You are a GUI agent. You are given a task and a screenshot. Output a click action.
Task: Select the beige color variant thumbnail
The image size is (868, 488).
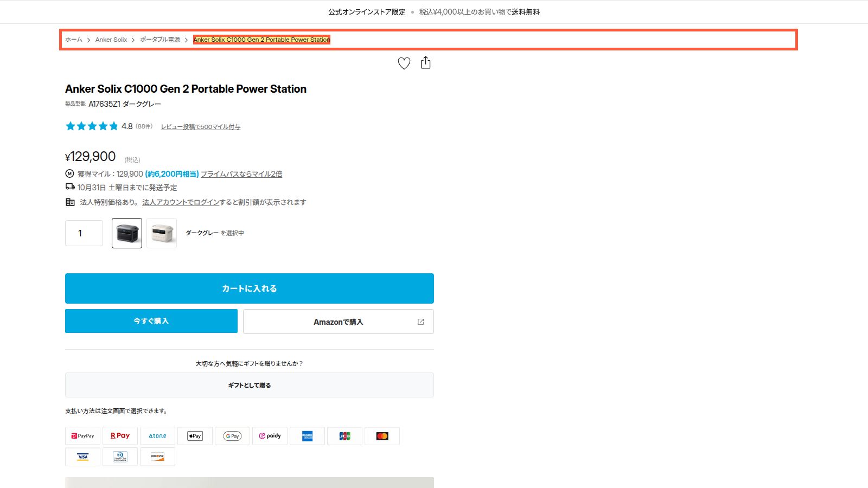coord(162,233)
